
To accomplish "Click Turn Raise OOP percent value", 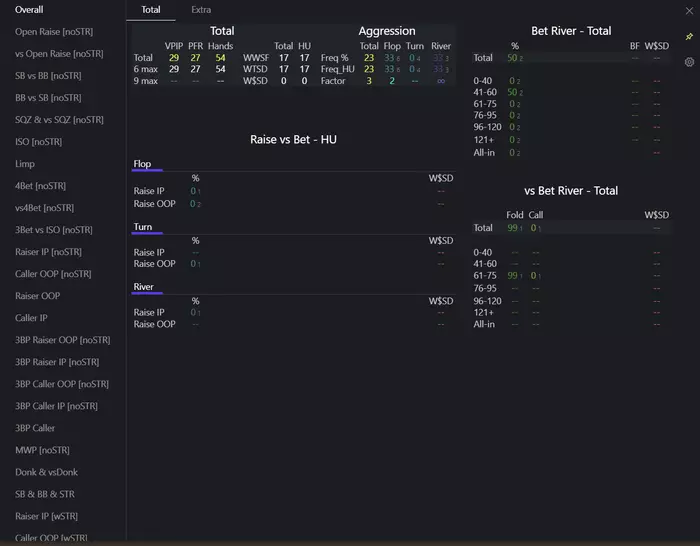I will [x=193, y=264].
